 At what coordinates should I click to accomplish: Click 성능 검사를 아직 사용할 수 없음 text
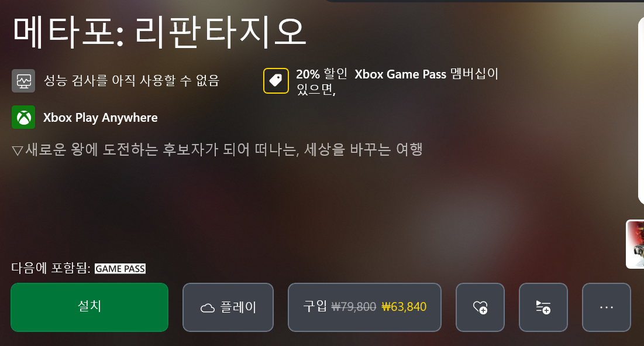(x=132, y=81)
